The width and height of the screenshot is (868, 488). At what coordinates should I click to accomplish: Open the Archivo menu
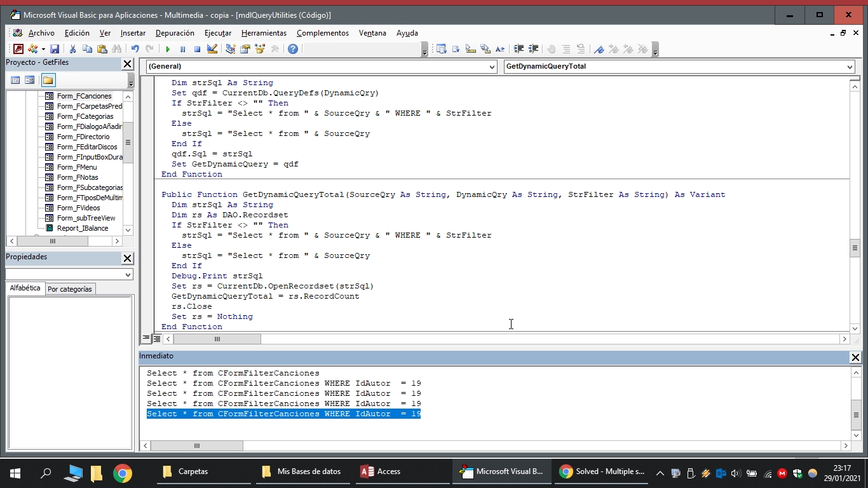[x=41, y=33]
